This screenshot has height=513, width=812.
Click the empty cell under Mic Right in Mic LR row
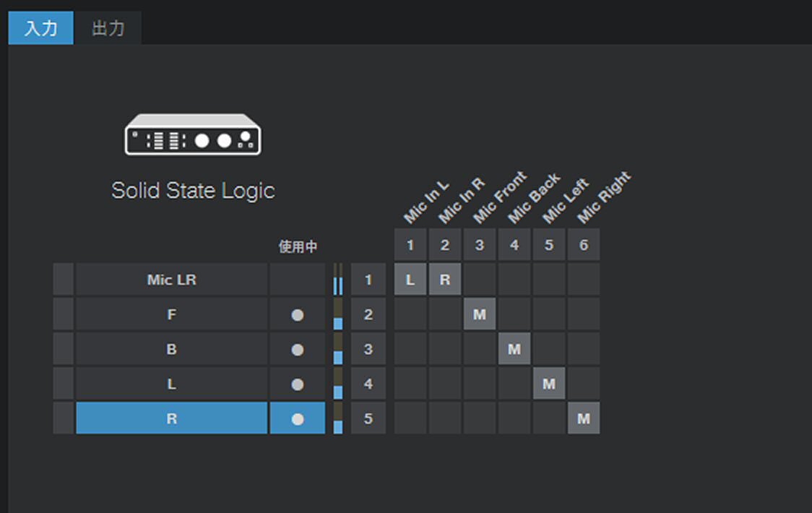coord(584,280)
